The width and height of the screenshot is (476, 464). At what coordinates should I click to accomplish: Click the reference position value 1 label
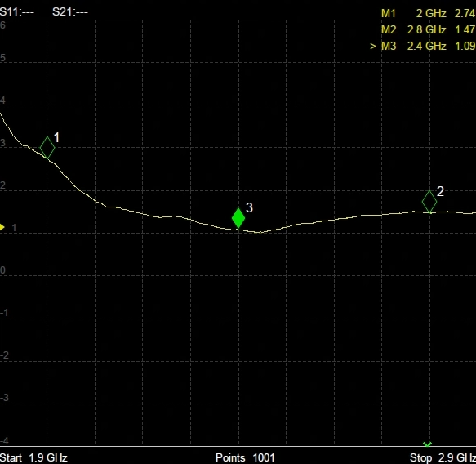(x=14, y=228)
